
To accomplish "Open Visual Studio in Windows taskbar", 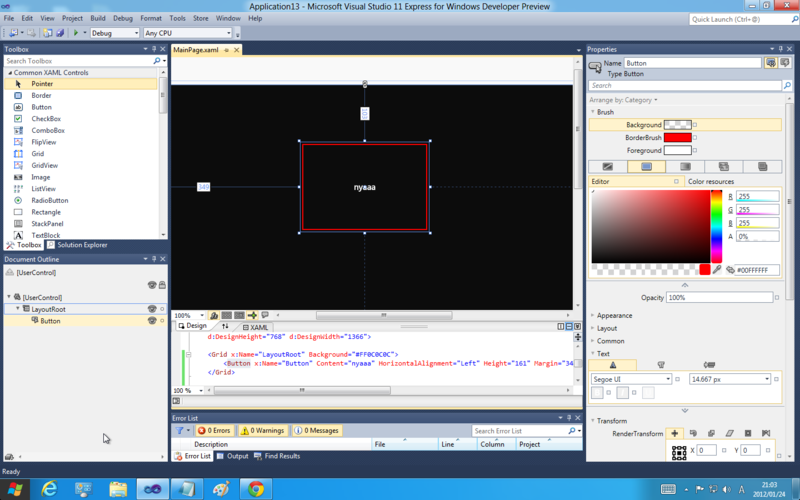I will (x=153, y=489).
